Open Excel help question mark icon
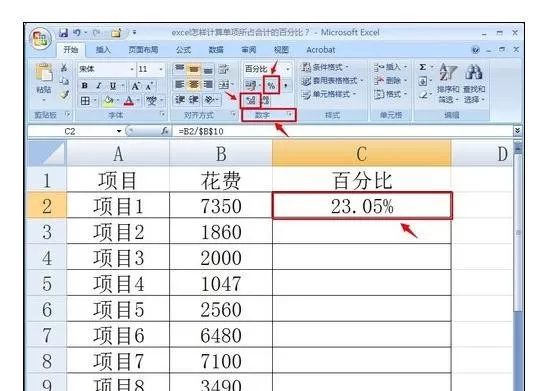 [x=475, y=50]
